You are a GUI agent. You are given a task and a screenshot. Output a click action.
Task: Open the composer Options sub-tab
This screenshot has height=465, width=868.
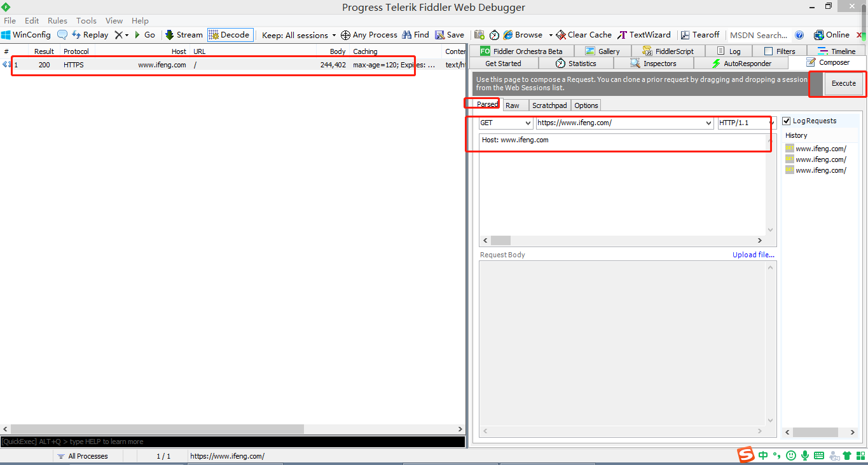[586, 105]
